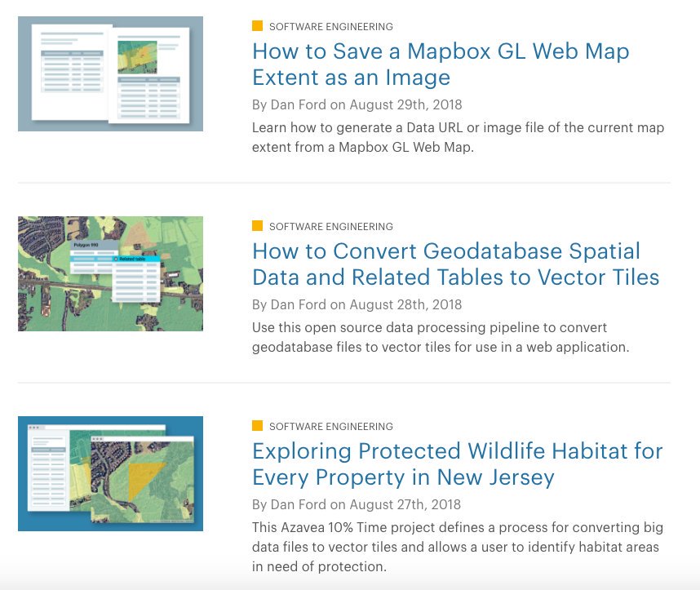Click the "Use this open source data processing" summary
Viewport: 700px width, 590px height.
point(441,337)
